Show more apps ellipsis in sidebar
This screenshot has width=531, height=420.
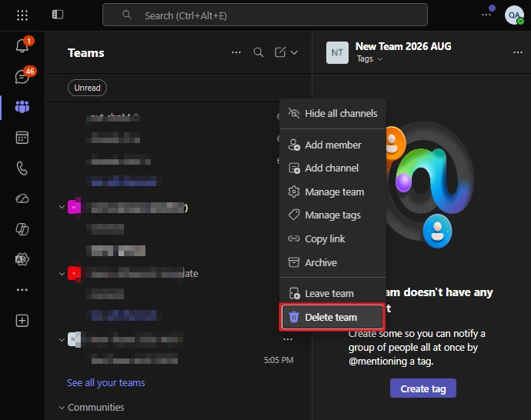coord(22,290)
